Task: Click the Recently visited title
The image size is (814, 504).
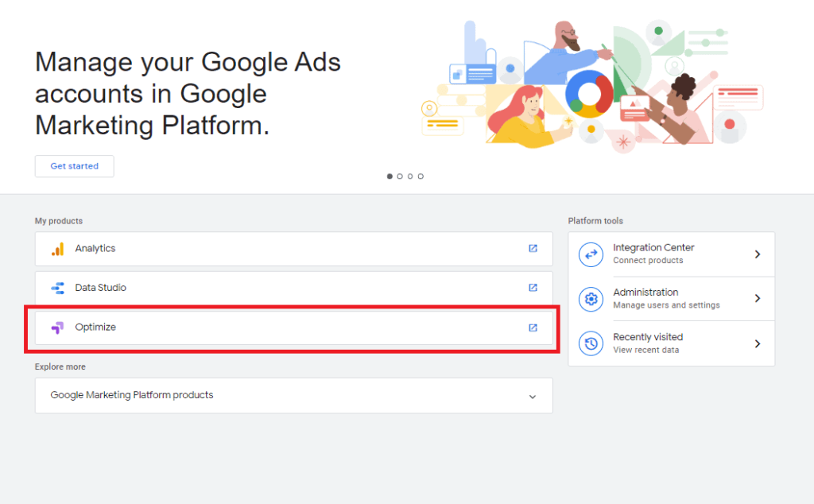Action: click(x=647, y=337)
